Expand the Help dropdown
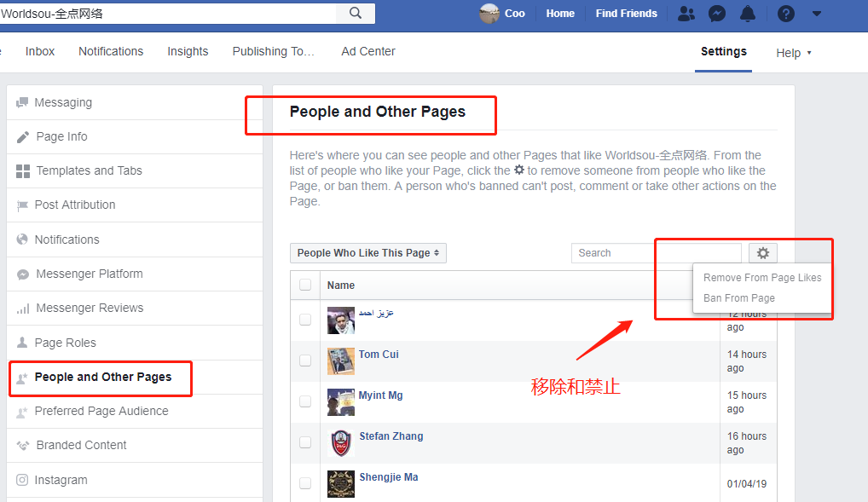 [x=794, y=53]
